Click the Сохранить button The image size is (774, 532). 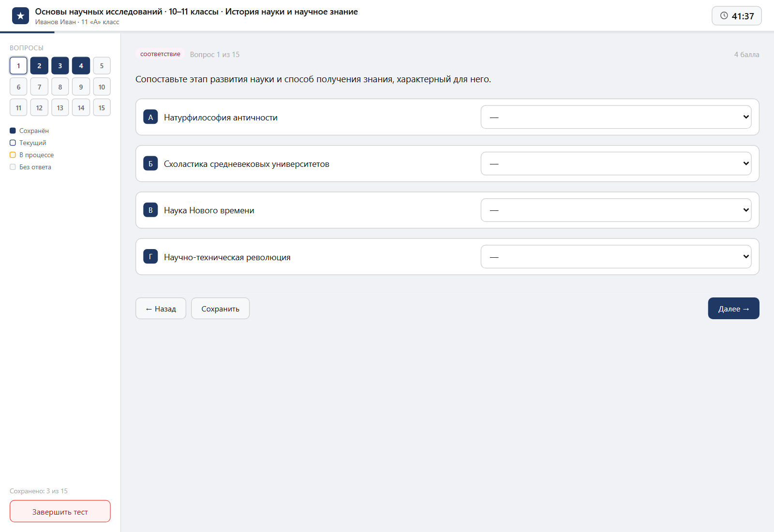tap(220, 309)
